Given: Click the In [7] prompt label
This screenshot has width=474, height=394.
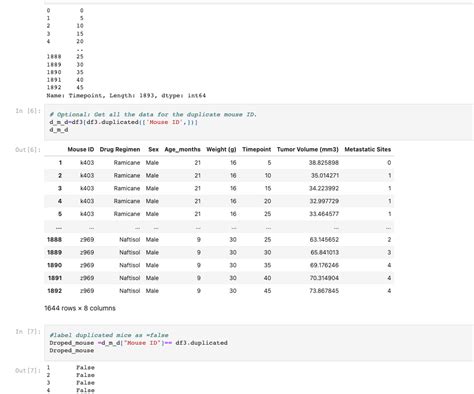Looking at the screenshot, I should [28, 331].
